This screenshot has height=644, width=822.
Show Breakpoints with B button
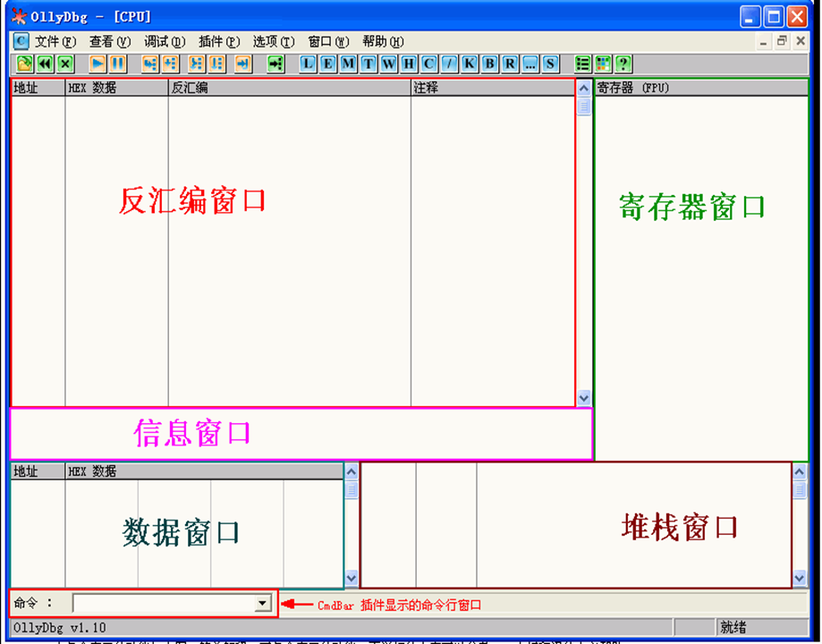pyautogui.click(x=489, y=64)
